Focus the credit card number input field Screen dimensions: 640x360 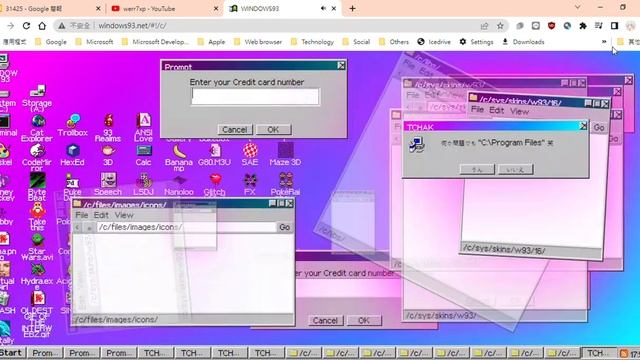pos(255,97)
